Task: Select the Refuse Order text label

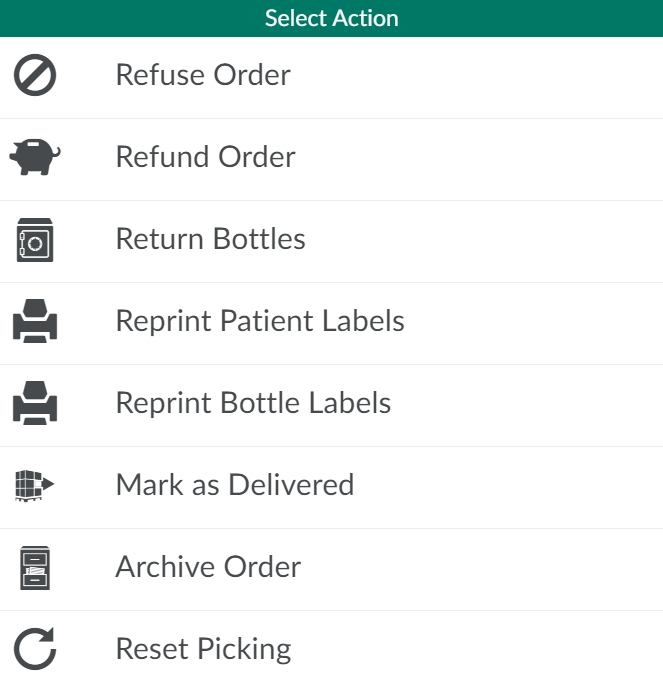Action: pyautogui.click(x=203, y=75)
